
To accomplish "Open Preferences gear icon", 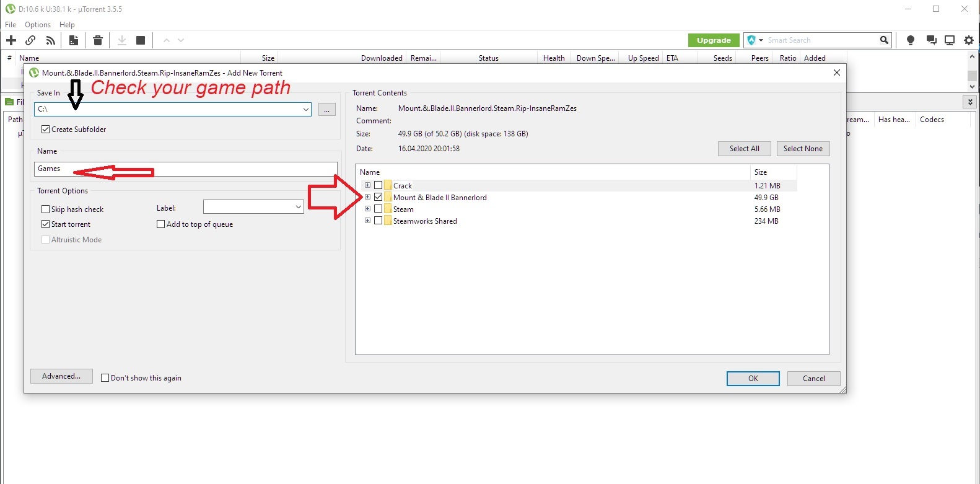I will 969,40.
